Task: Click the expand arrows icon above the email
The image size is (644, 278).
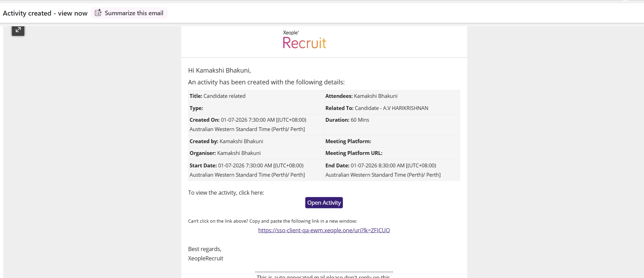Action: point(18,30)
